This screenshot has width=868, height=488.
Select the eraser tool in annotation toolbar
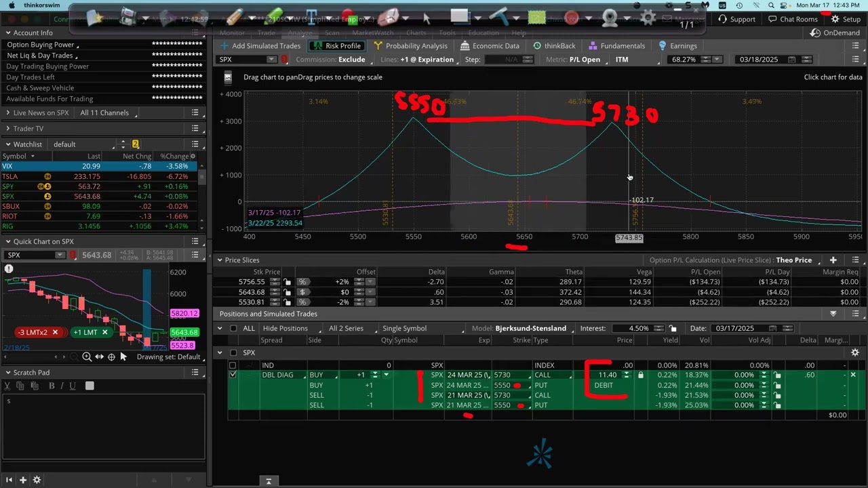388,18
